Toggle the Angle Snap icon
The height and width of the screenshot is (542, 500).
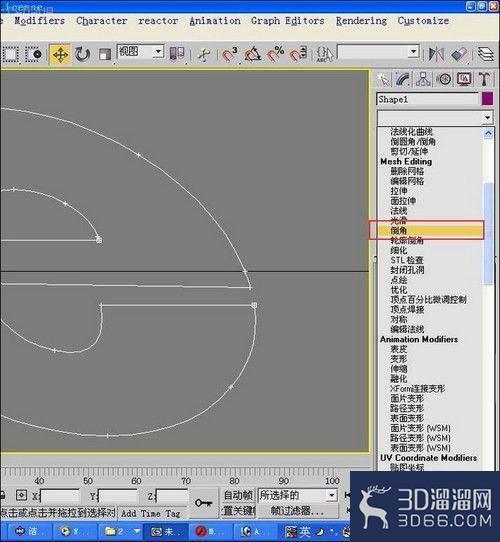click(252, 54)
